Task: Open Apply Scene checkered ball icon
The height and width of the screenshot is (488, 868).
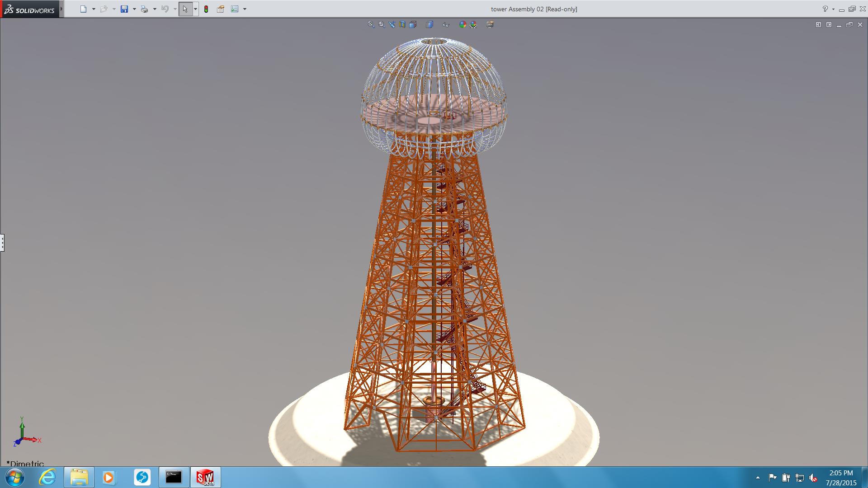Action: pyautogui.click(x=473, y=25)
